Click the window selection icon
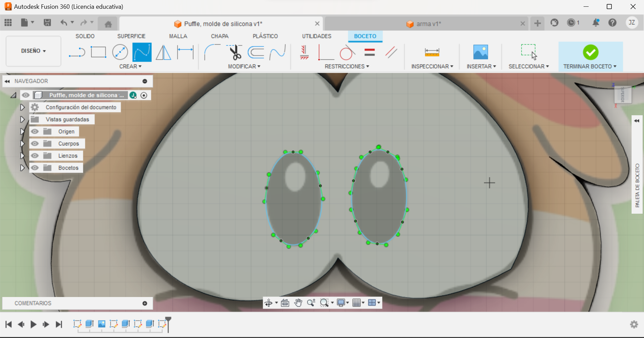The image size is (644, 338). 528,52
